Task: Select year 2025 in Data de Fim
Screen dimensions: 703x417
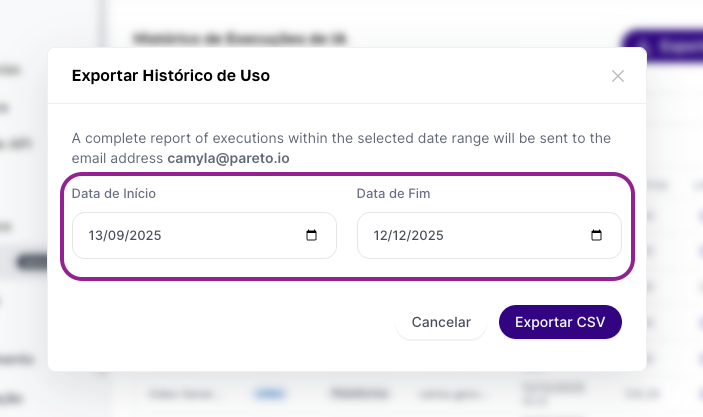Action: [430, 237]
